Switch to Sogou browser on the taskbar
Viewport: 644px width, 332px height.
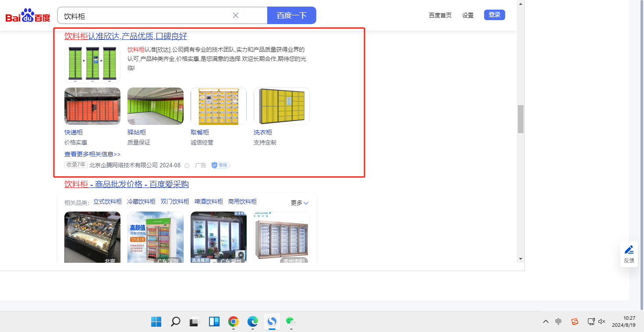coord(272,322)
